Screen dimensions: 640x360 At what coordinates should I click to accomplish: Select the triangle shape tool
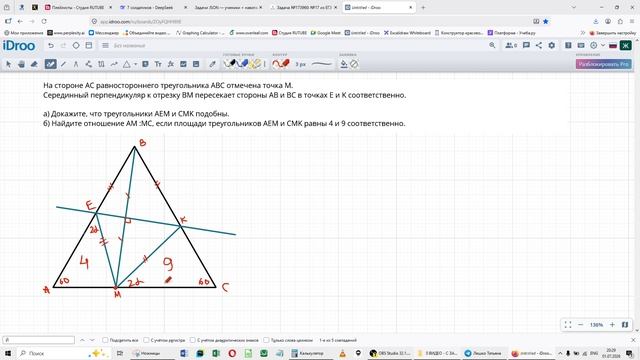pyautogui.click(x=127, y=64)
